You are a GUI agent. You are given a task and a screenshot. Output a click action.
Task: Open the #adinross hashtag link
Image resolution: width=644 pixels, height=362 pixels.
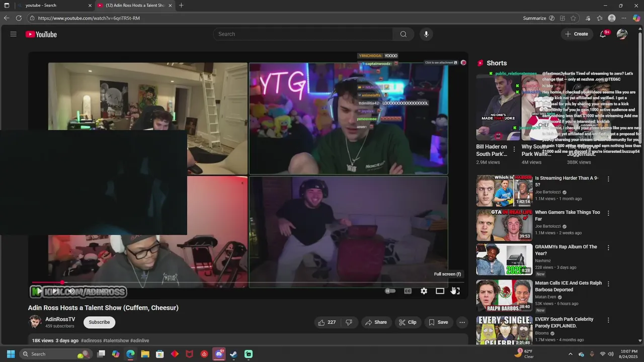point(92,340)
